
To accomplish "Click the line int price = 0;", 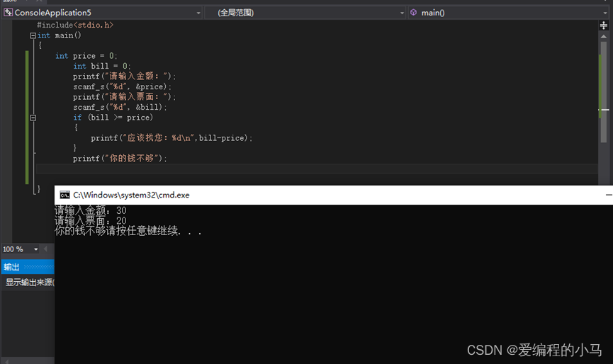I will [x=86, y=56].
